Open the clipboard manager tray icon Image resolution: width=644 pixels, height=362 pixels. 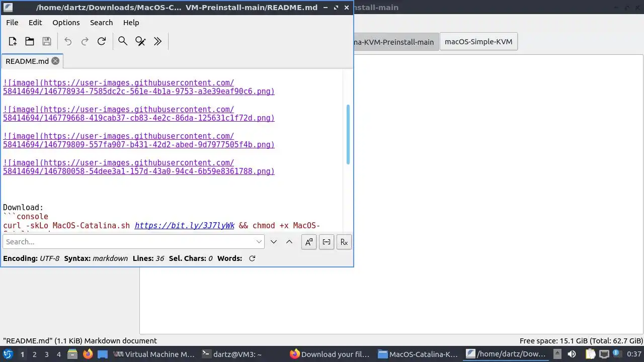[x=590, y=354]
